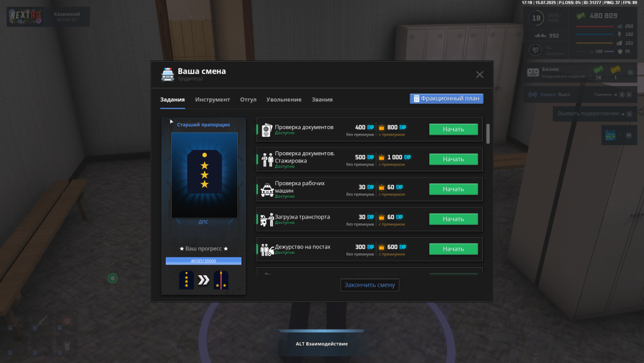
Task: Click the crown icon next to 800 EXP
Action: 382,127
